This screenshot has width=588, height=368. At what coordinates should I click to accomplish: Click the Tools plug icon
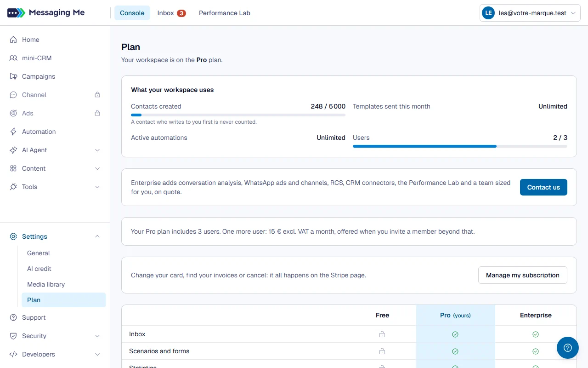coord(13,187)
